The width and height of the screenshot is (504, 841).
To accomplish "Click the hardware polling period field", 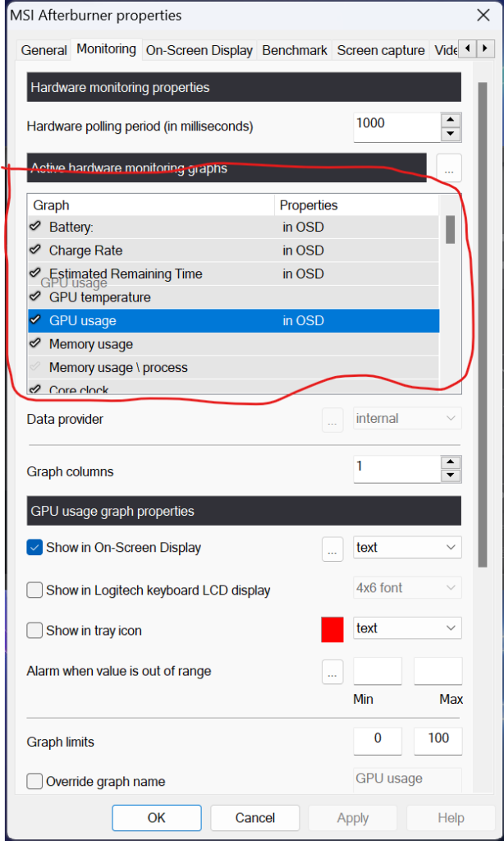I will (x=396, y=127).
